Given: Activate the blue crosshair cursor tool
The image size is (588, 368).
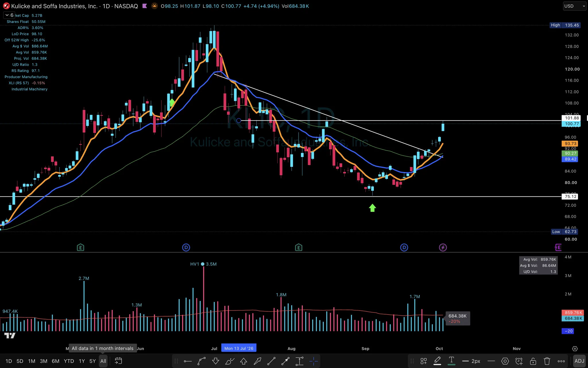Looking at the screenshot, I should pos(314,361).
